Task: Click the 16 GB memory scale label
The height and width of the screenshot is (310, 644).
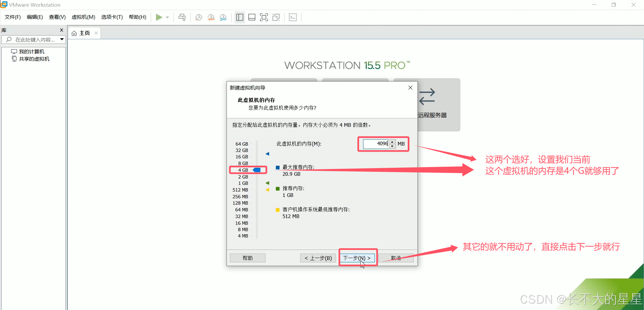Action: (242, 157)
